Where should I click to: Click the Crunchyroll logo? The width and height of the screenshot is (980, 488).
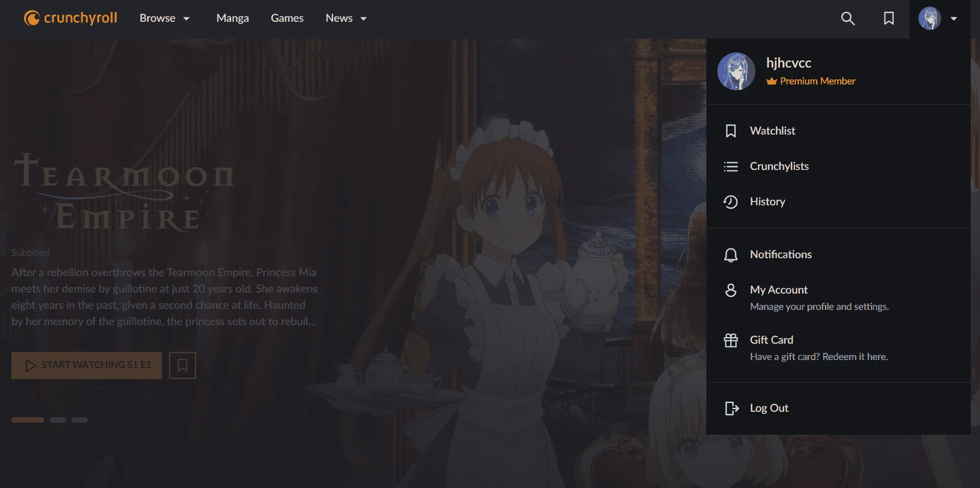tap(70, 18)
